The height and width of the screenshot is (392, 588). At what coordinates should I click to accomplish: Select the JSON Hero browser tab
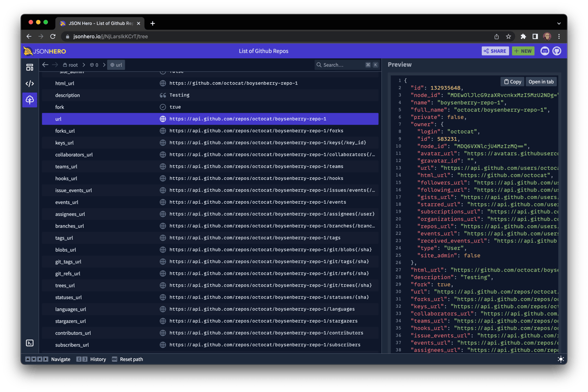coord(97,23)
